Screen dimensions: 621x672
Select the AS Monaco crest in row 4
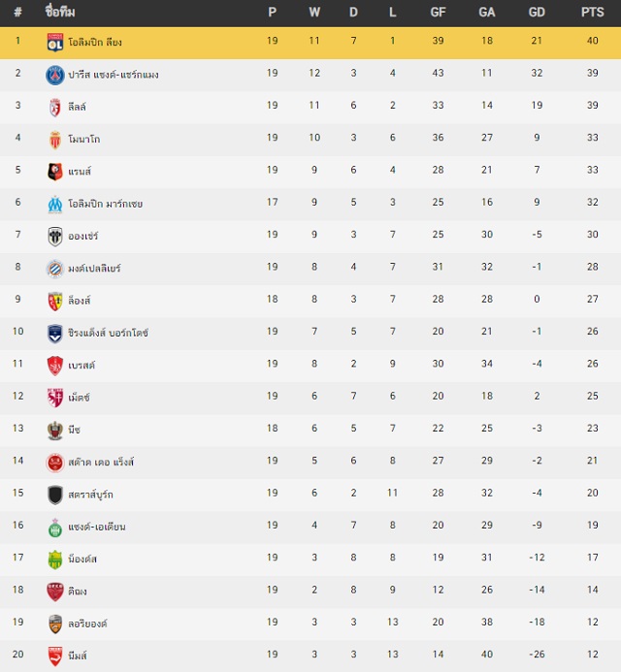pyautogui.click(x=55, y=140)
